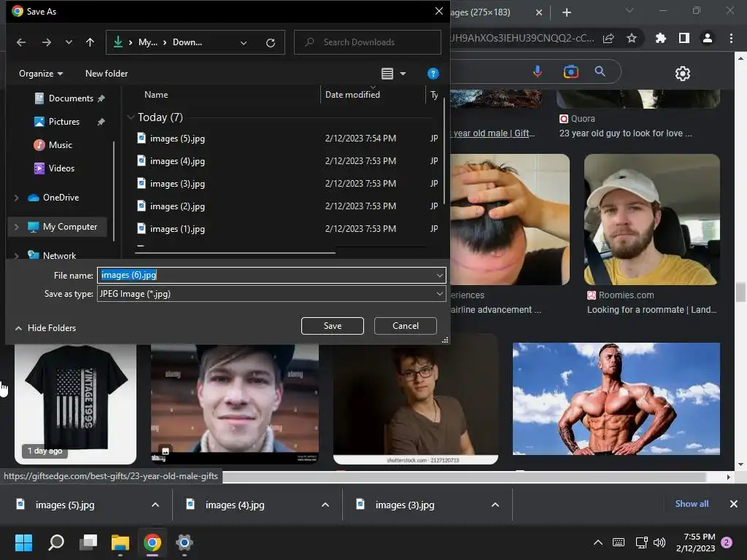The image size is (747, 560).
Task: Click Google voice search microphone icon
Action: pyautogui.click(x=538, y=71)
